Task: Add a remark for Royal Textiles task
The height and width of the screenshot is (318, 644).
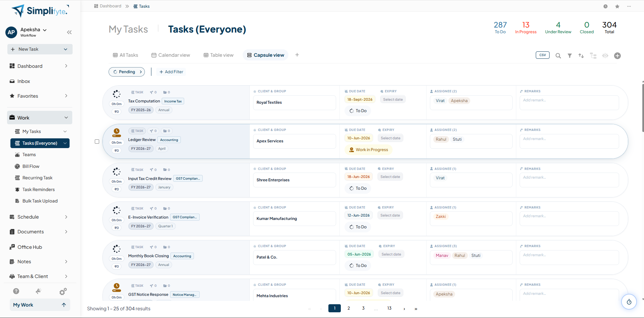Action: (x=569, y=103)
